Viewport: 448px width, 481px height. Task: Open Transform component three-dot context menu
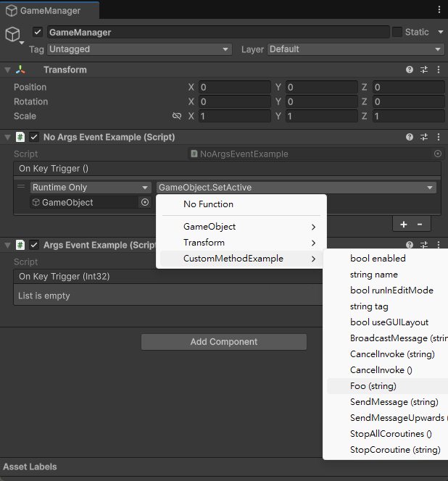439,70
